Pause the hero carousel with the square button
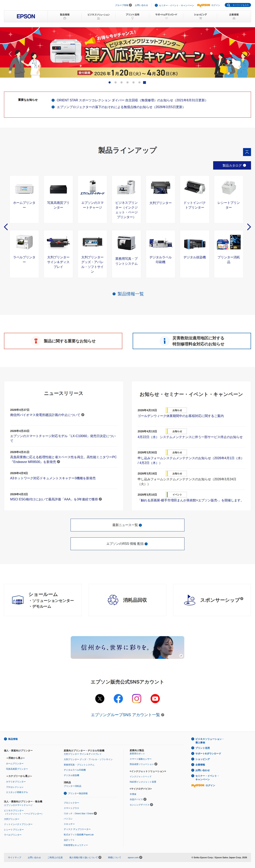255x868 pixels. coord(144,82)
